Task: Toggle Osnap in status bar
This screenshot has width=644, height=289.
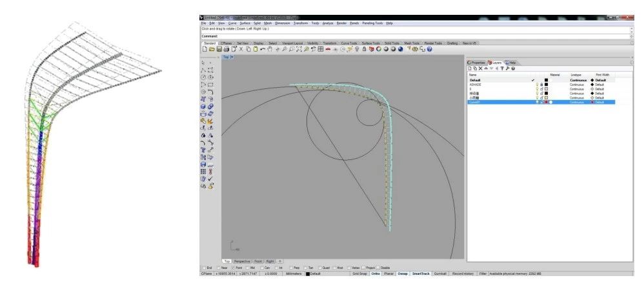Action: pyautogui.click(x=403, y=274)
